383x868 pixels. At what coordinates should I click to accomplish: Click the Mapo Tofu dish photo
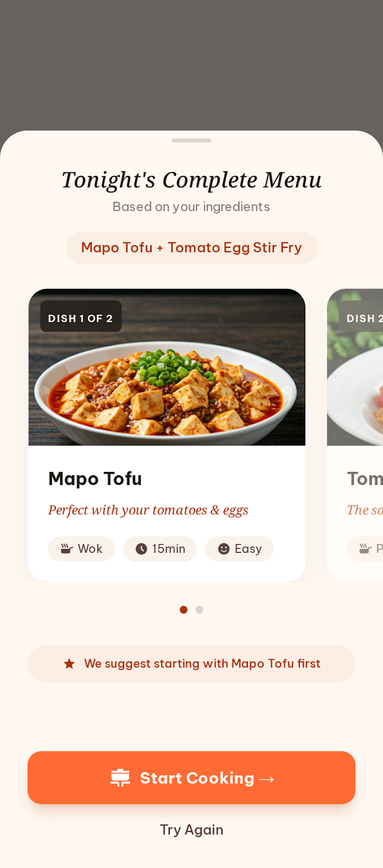click(x=167, y=368)
